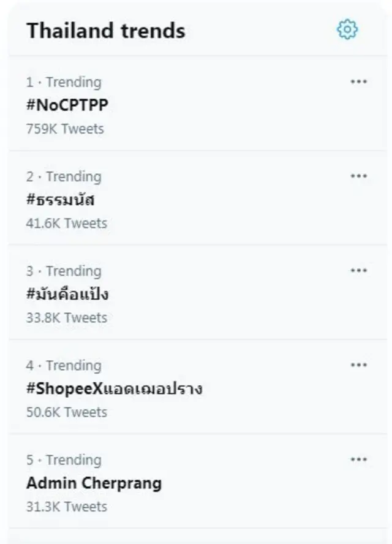This screenshot has height=544, width=392.
Task: Open the #มันคือแป้ง hashtag
Action: click(x=67, y=294)
